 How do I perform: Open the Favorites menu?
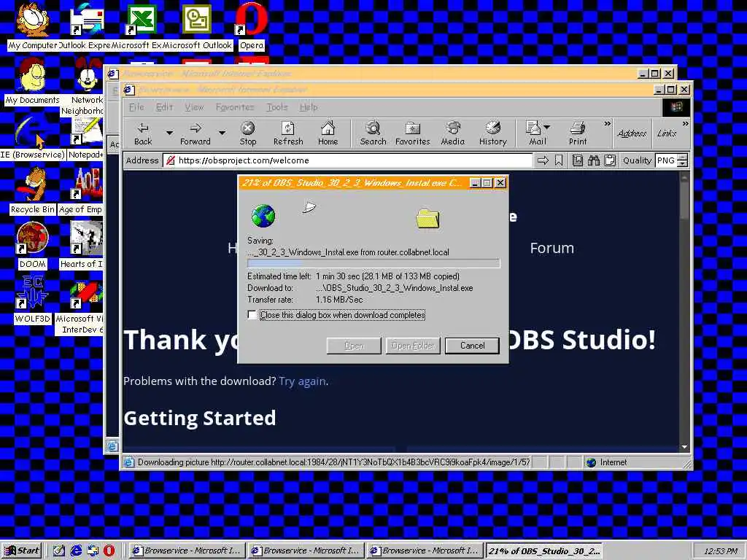pyautogui.click(x=235, y=107)
